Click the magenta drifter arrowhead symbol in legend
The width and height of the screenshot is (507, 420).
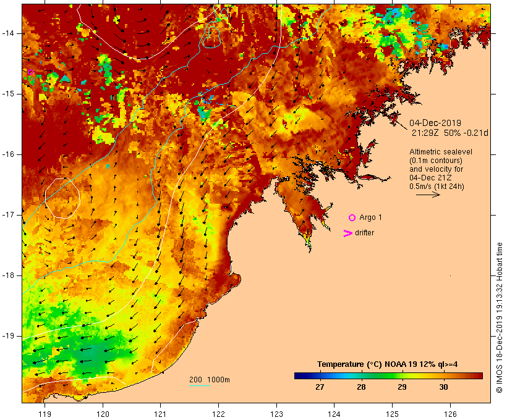click(x=347, y=233)
